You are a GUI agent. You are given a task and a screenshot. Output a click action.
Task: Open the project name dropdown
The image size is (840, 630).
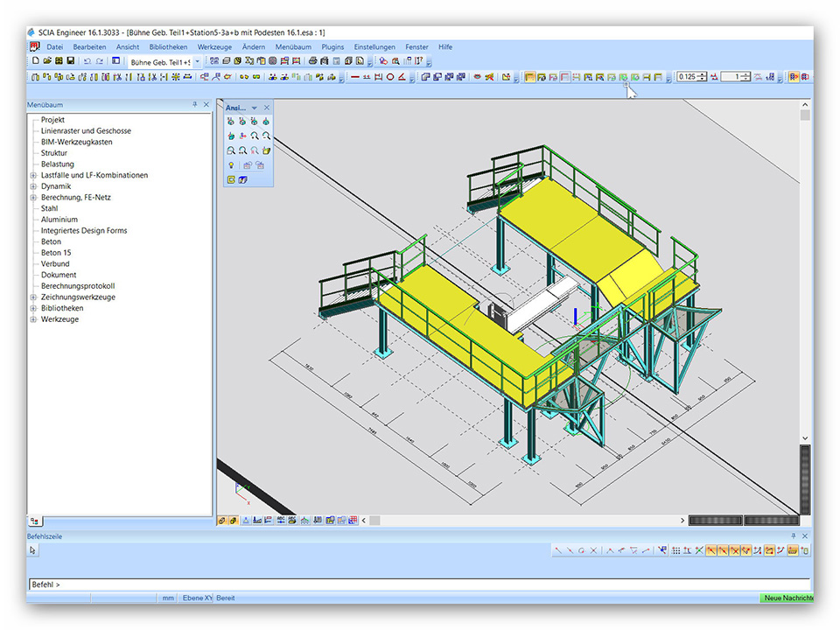pyautogui.click(x=197, y=61)
